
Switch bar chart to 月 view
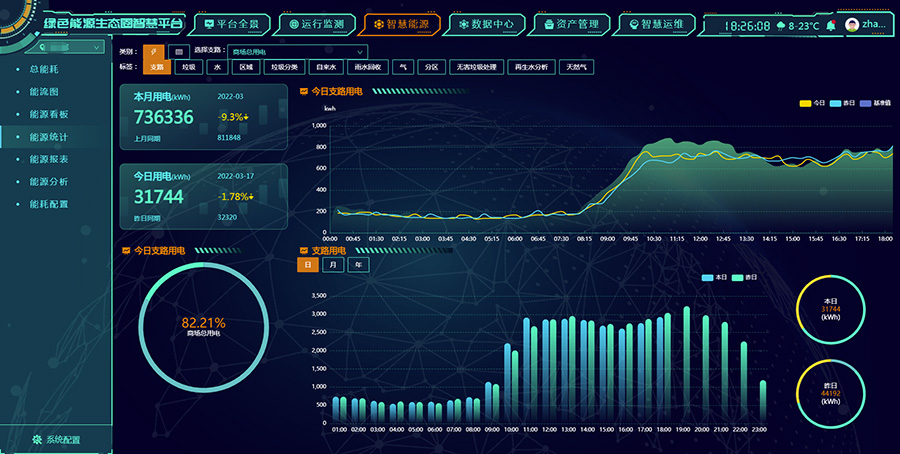333,265
